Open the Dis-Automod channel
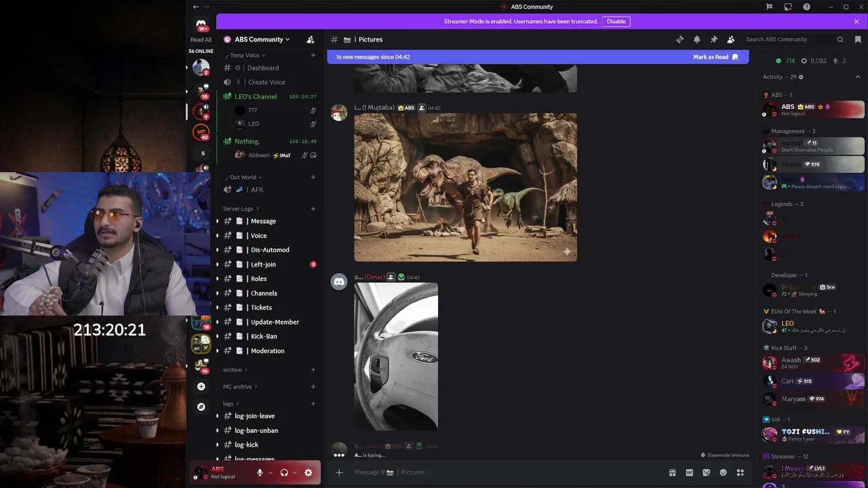Viewport: 868px width, 488px height. tap(269, 250)
